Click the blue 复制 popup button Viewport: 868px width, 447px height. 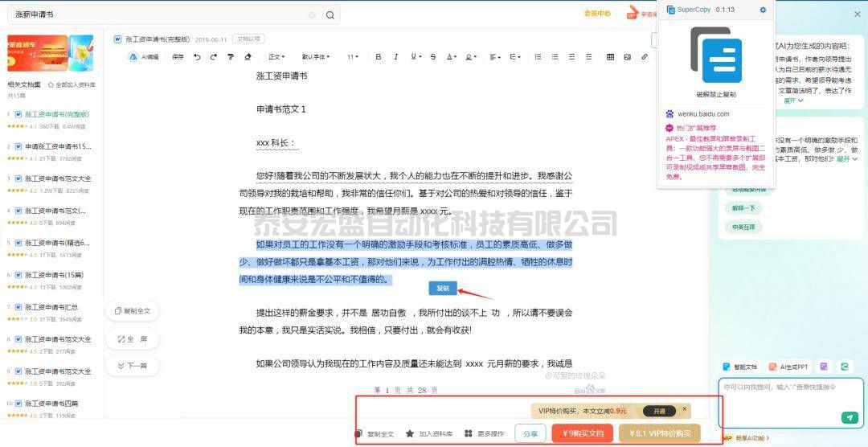tap(443, 288)
